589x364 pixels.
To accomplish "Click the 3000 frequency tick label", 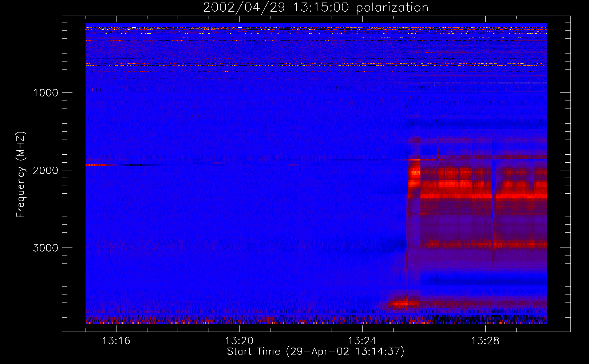I will point(46,248).
